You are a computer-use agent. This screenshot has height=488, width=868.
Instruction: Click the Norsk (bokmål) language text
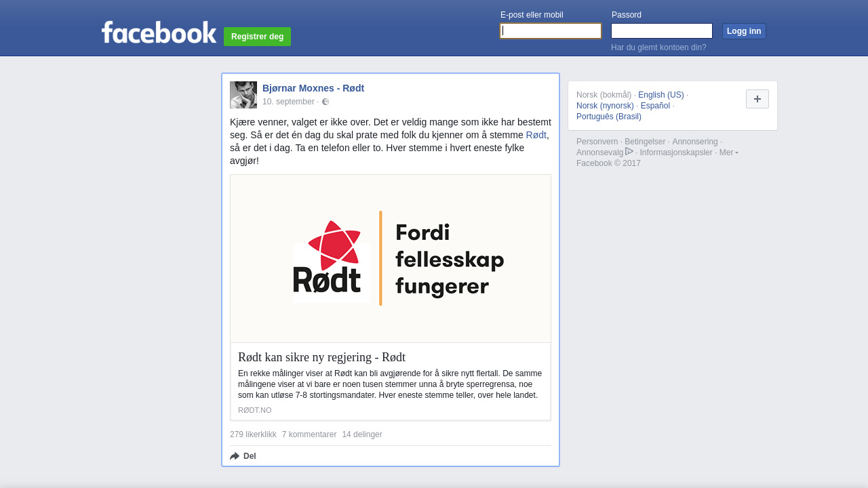pyautogui.click(x=604, y=95)
